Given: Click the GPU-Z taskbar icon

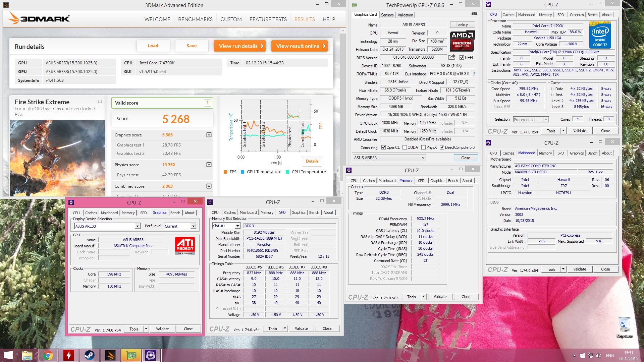Looking at the screenshot, I should pyautogui.click(x=131, y=355).
